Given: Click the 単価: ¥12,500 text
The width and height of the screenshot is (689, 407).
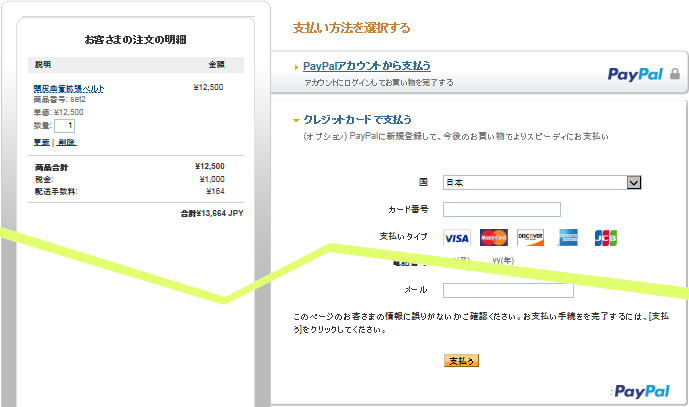Looking at the screenshot, I should pos(58,112).
